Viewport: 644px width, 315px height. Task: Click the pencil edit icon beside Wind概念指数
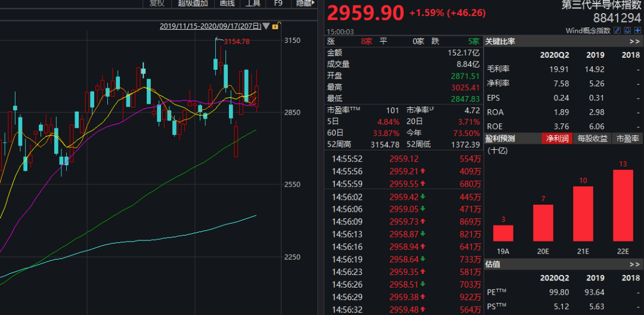coord(617,30)
